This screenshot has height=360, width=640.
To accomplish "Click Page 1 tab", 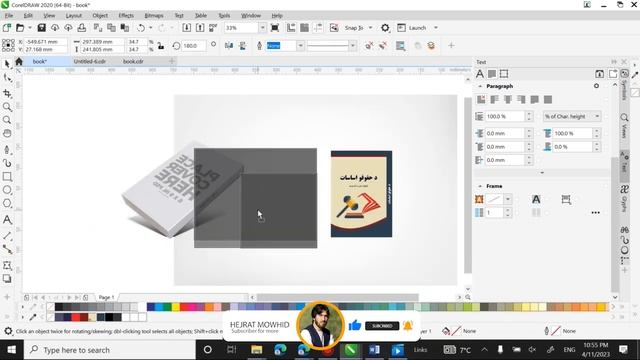I will point(107,297).
